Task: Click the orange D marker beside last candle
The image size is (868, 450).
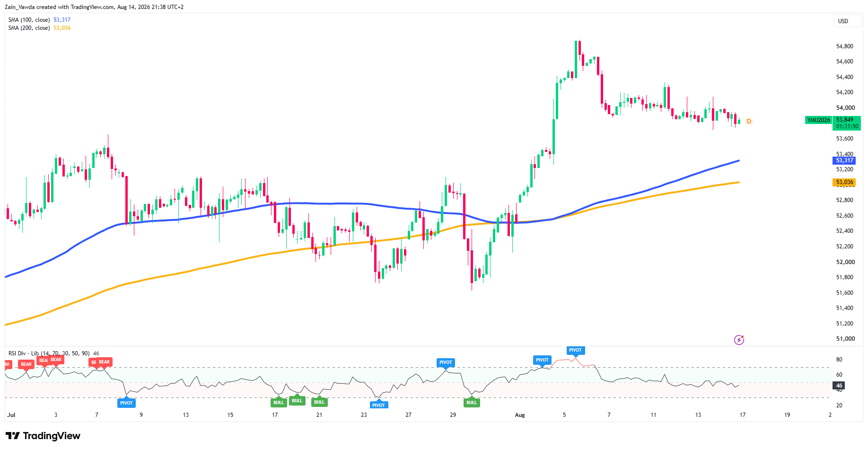Action: click(749, 122)
